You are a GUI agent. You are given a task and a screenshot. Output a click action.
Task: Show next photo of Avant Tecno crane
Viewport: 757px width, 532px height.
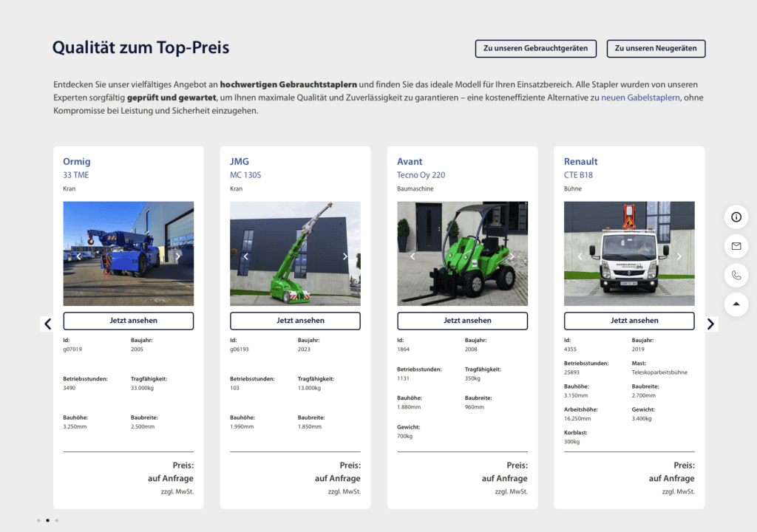click(x=512, y=256)
